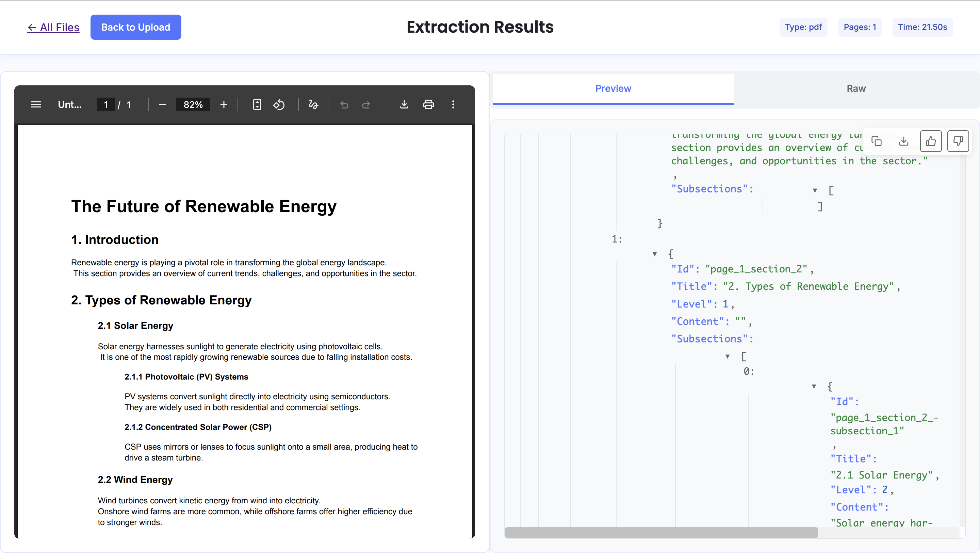Click the zoom in plus icon
The height and width of the screenshot is (553, 980).
(x=224, y=105)
